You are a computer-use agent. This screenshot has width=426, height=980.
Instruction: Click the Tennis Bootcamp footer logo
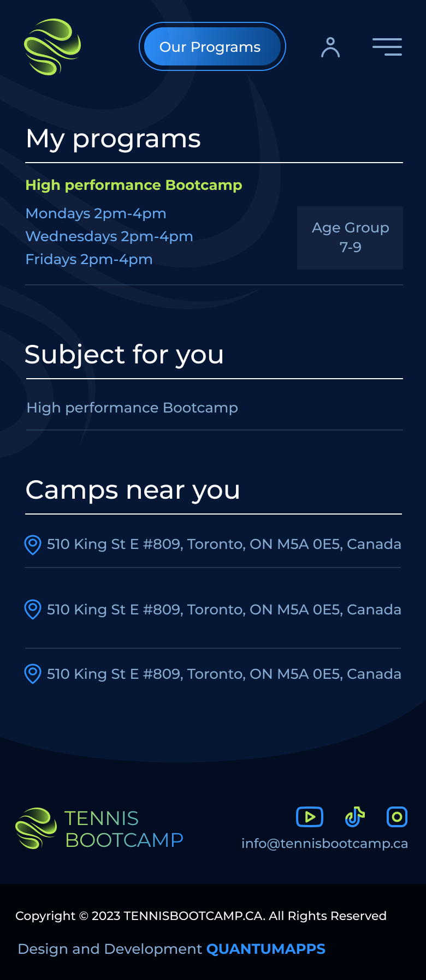pyautogui.click(x=99, y=828)
